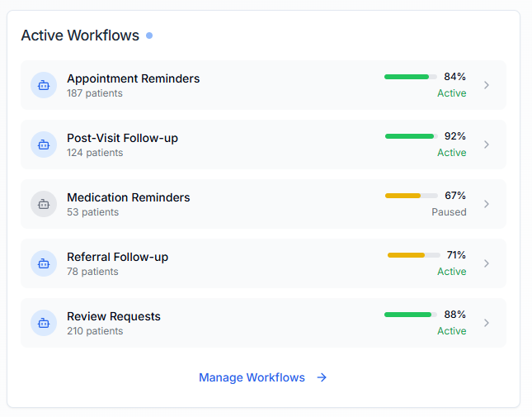Click the blue dot next to Active Workflows
This screenshot has height=417, width=532.
[x=149, y=36]
